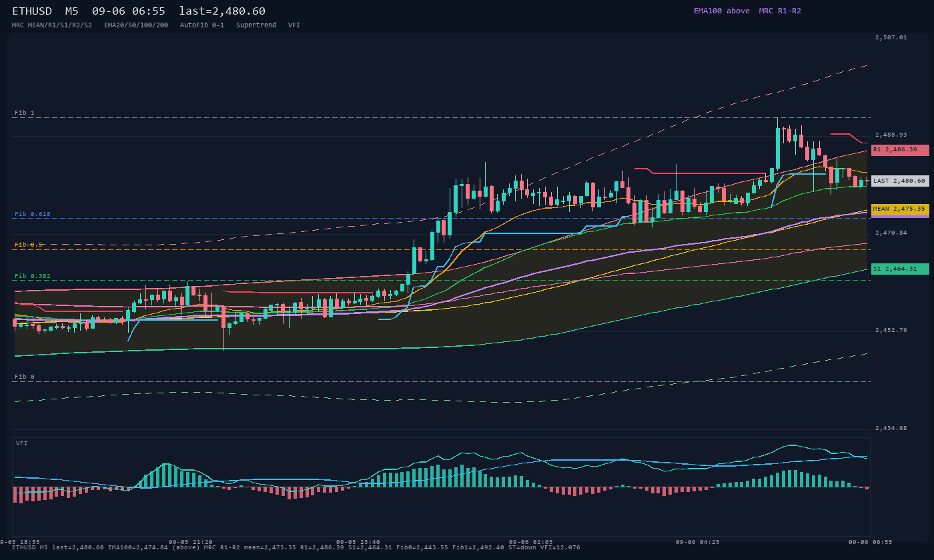The height and width of the screenshot is (560, 934).
Task: Click the EMA20/50/100/200 legend entry
Action: click(x=136, y=25)
